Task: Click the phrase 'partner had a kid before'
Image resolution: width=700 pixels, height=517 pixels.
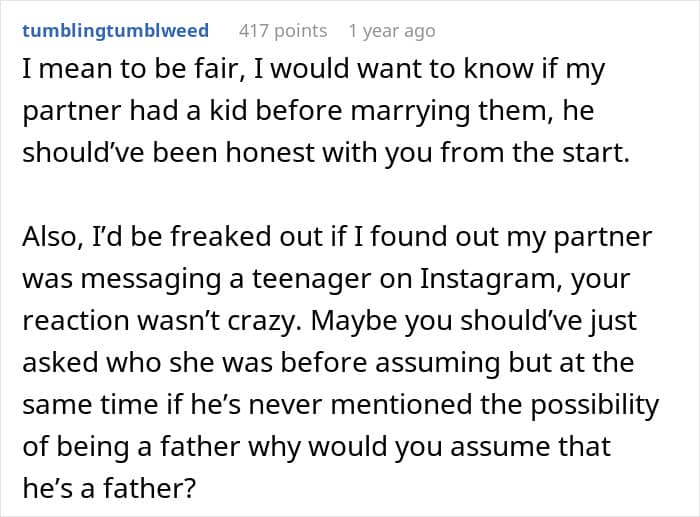Action: [x=182, y=111]
